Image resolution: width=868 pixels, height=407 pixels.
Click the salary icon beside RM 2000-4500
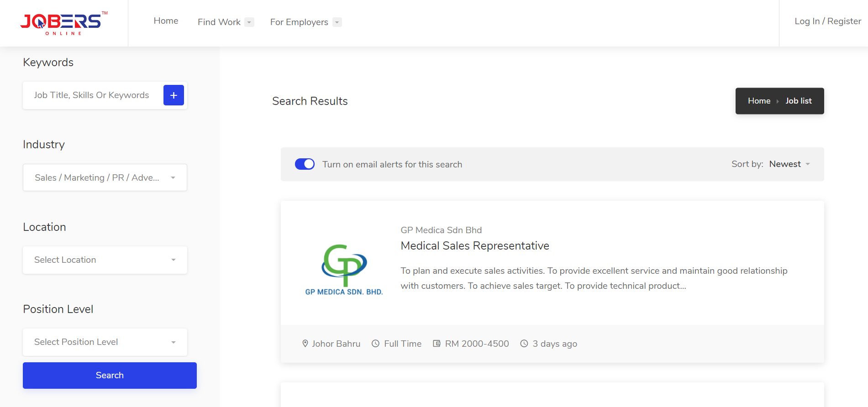[x=437, y=344]
